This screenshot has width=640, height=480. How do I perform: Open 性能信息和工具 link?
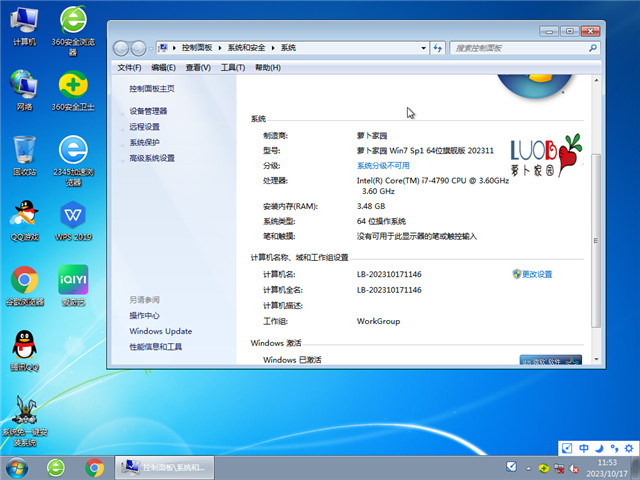coord(156,347)
